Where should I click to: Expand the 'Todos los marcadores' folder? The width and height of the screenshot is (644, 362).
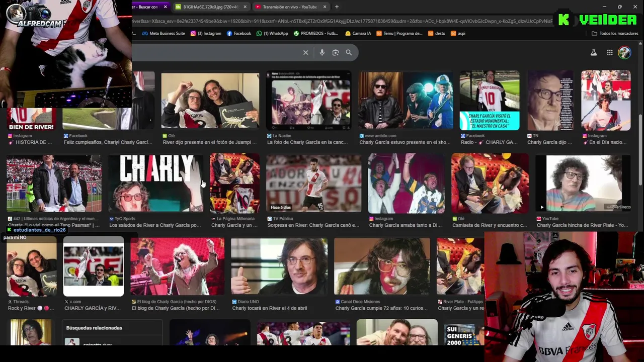coord(615,33)
